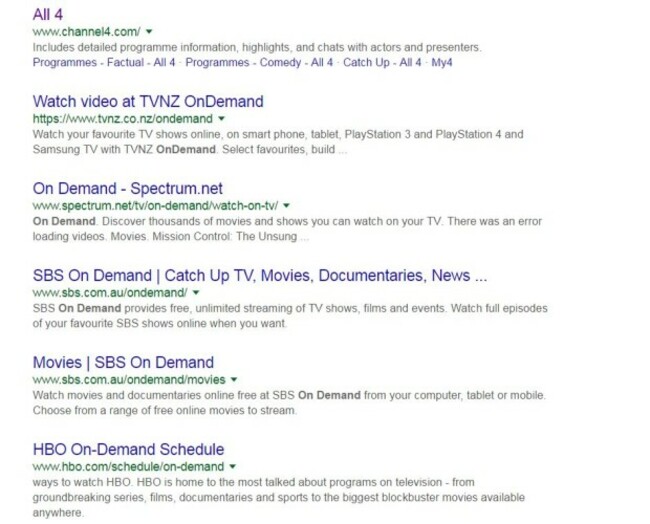The image size is (650, 524).
Task: Click snippet 'Watch your favourite TV shows online'
Action: 278,142
